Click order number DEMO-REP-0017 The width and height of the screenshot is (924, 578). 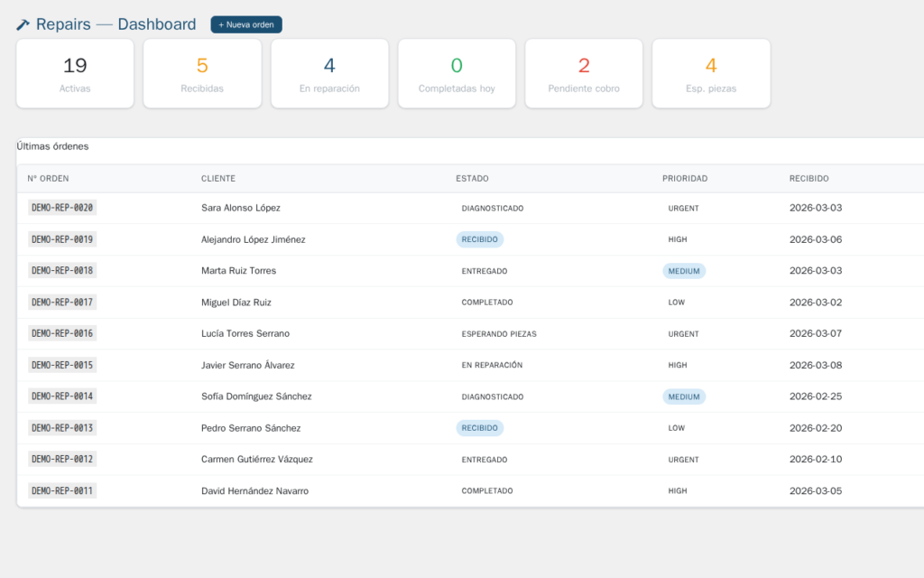click(x=62, y=303)
